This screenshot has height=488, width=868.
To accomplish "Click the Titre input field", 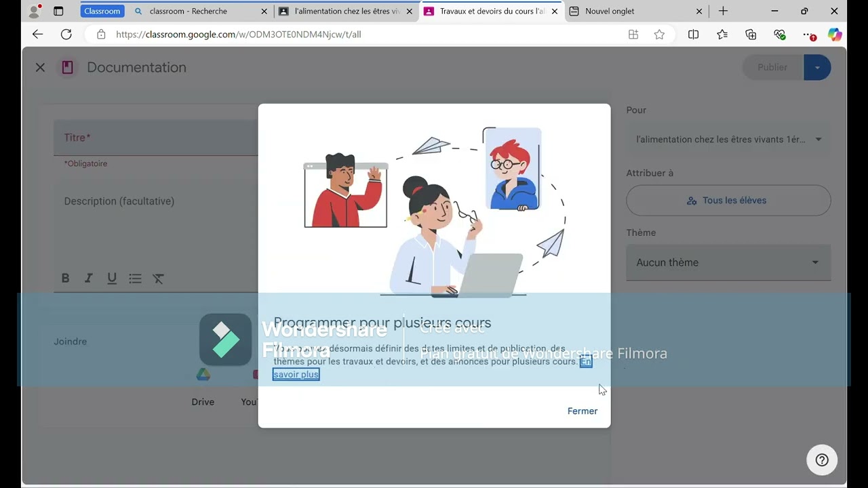I will point(156,138).
